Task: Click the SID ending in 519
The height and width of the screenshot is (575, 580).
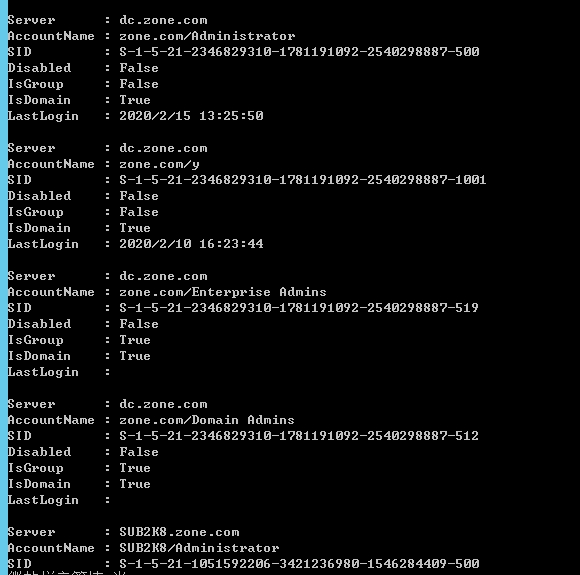Action: (x=299, y=308)
